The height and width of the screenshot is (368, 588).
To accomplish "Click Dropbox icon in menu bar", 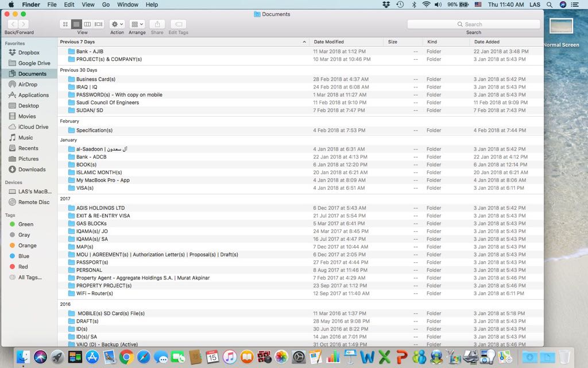I will (386, 5).
